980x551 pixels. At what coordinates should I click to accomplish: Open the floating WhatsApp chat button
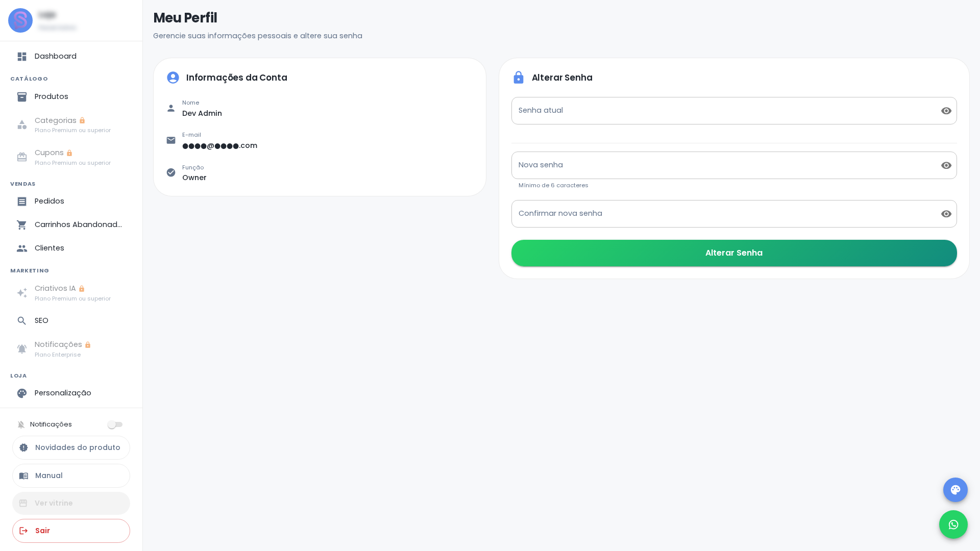pos(953,524)
